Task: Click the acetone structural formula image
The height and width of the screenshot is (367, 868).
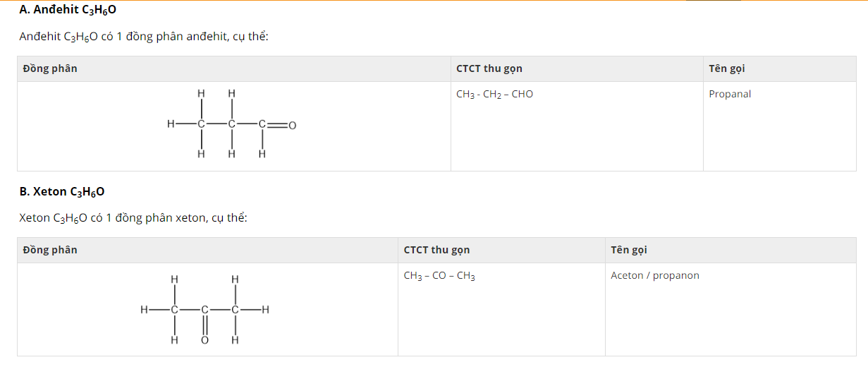Action: point(205,310)
